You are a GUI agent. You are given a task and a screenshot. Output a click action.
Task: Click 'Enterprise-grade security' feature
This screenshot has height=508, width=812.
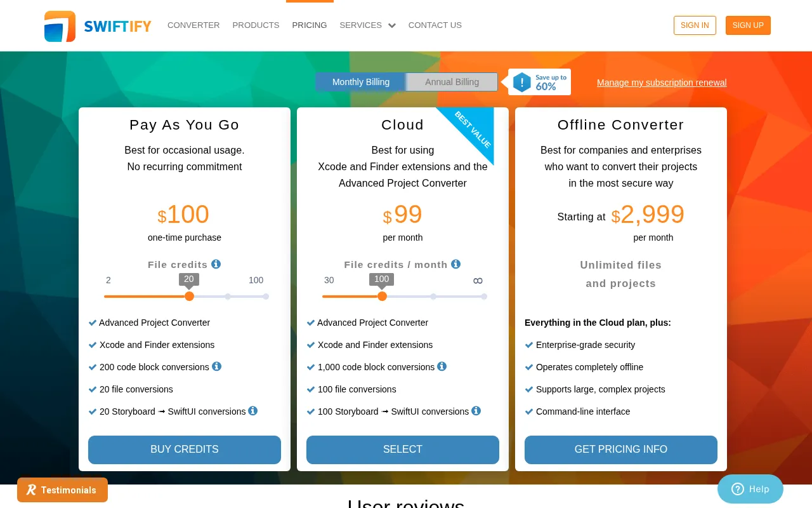click(586, 345)
